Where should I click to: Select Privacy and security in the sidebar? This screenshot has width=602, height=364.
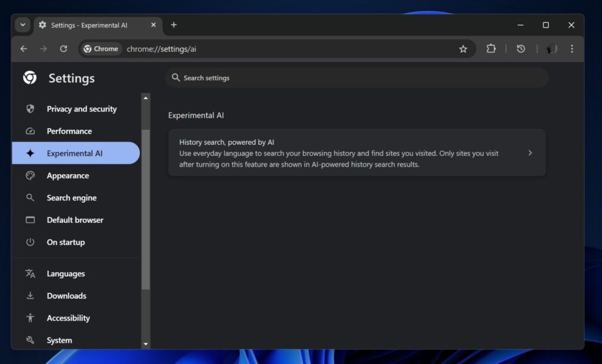pos(81,109)
